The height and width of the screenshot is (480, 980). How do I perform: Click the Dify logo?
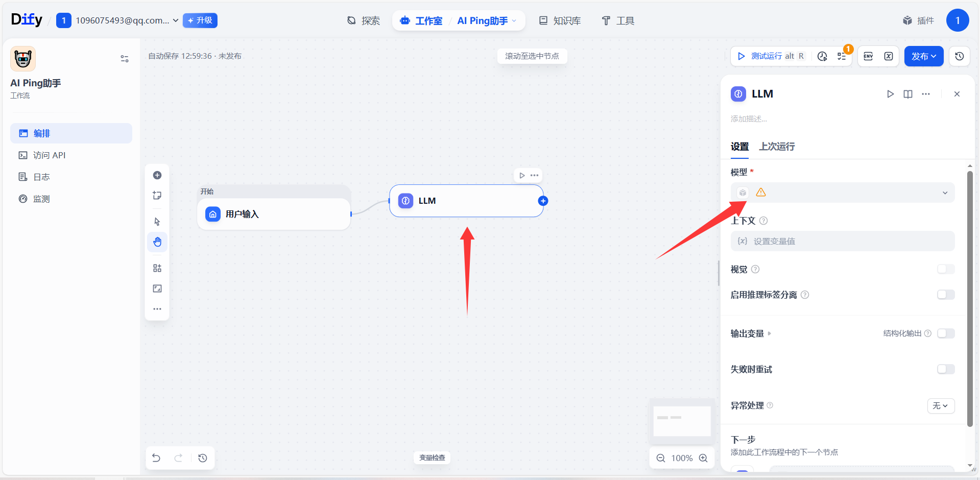click(x=27, y=20)
